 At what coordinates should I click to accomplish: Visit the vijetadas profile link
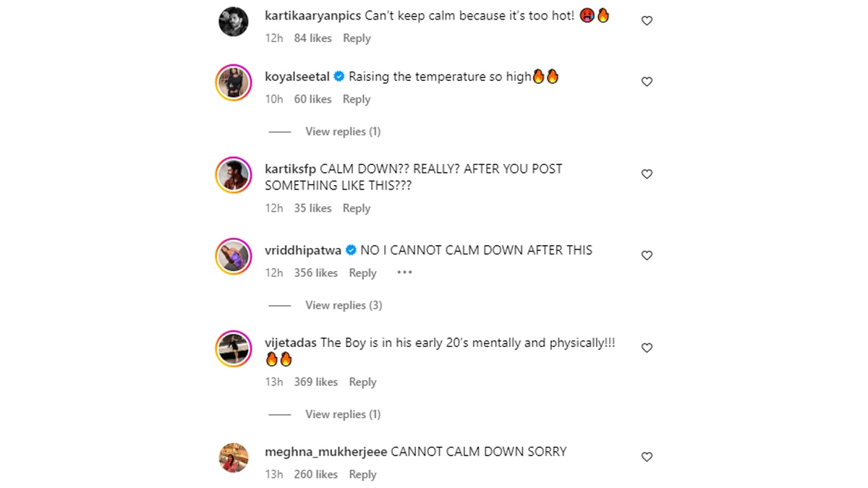click(x=291, y=343)
